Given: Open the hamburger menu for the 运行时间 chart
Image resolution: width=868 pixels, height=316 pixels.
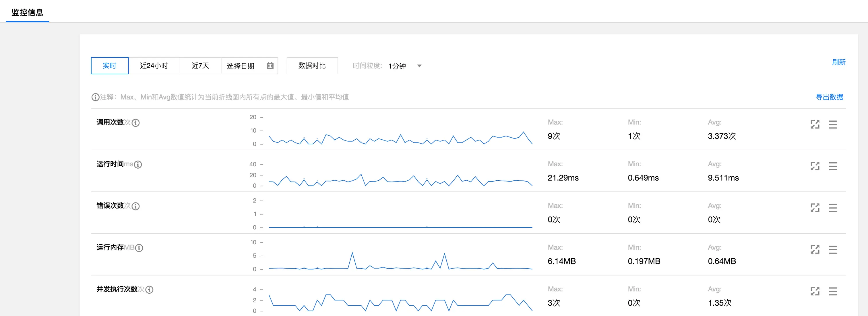Looking at the screenshot, I should click(833, 166).
